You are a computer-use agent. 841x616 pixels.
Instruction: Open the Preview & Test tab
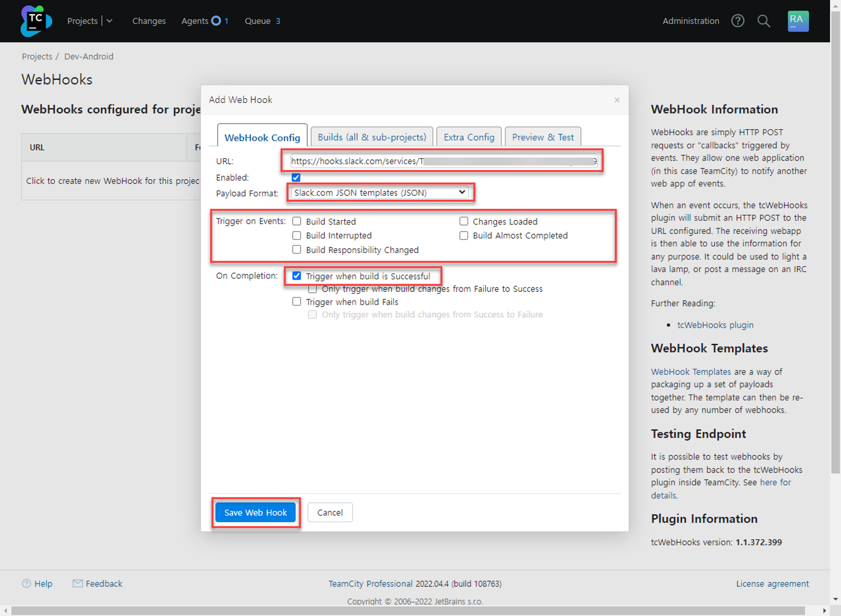click(x=543, y=137)
